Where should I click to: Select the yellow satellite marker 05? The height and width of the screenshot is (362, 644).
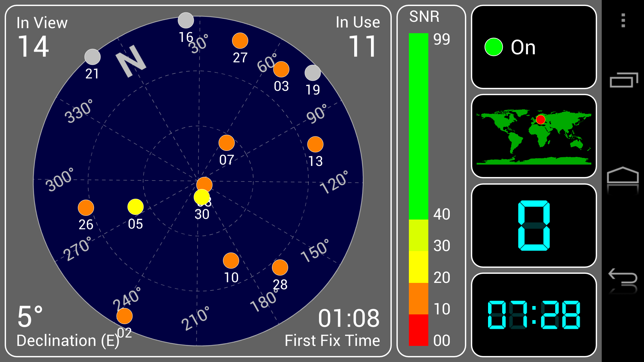click(x=136, y=207)
